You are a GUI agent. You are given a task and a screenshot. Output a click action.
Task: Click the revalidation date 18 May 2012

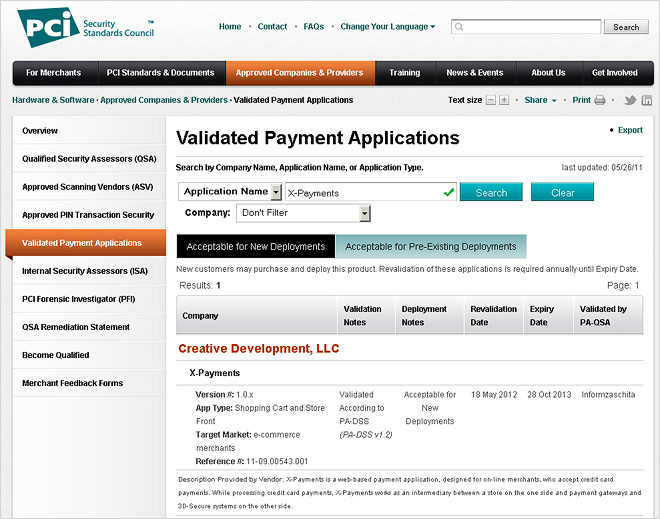click(x=494, y=395)
